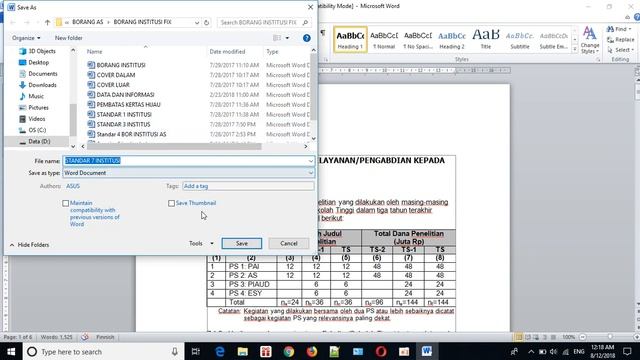The width and height of the screenshot is (640, 360).
Task: Sort files by Type column
Action: click(x=272, y=52)
